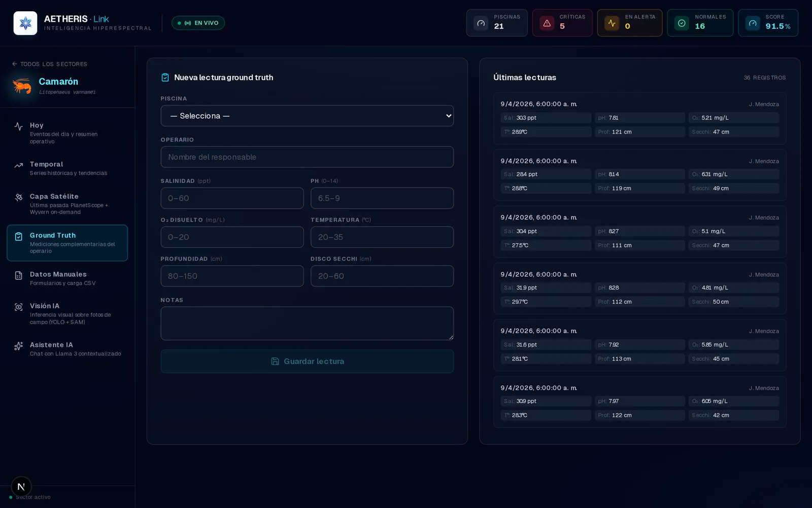Click the Normales checkmark icon

(x=682, y=23)
